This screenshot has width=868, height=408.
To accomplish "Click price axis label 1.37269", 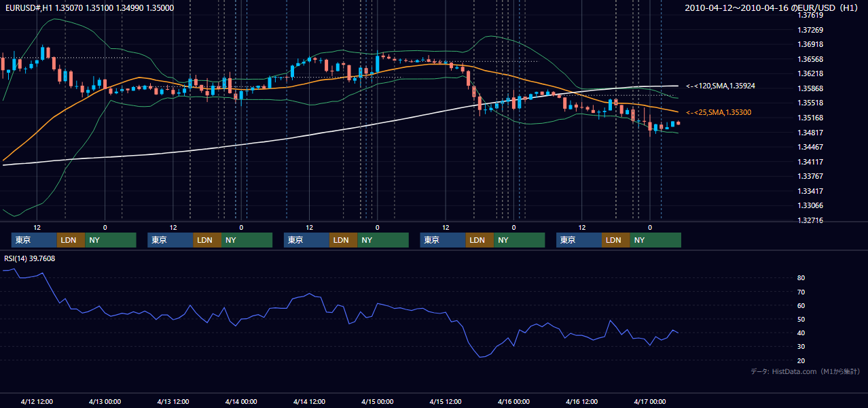I will point(810,30).
